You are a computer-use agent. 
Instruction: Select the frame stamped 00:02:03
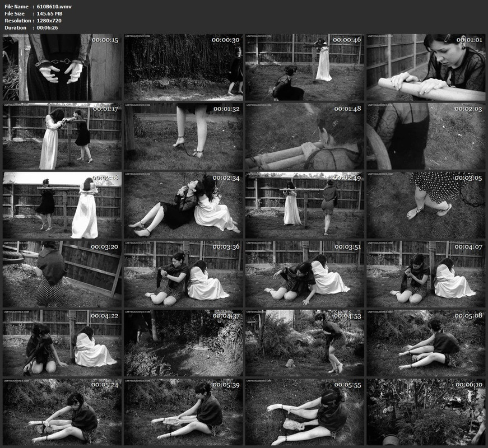click(x=426, y=136)
